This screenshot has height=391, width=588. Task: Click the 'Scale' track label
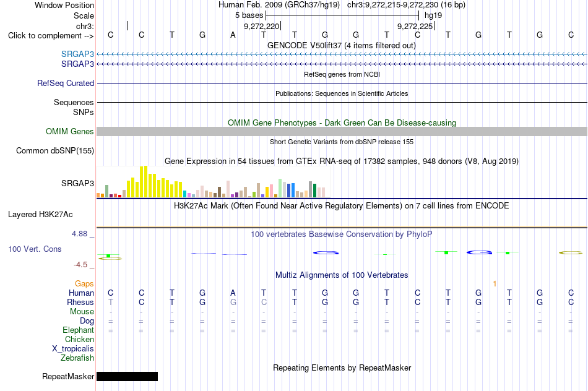pyautogui.click(x=84, y=15)
